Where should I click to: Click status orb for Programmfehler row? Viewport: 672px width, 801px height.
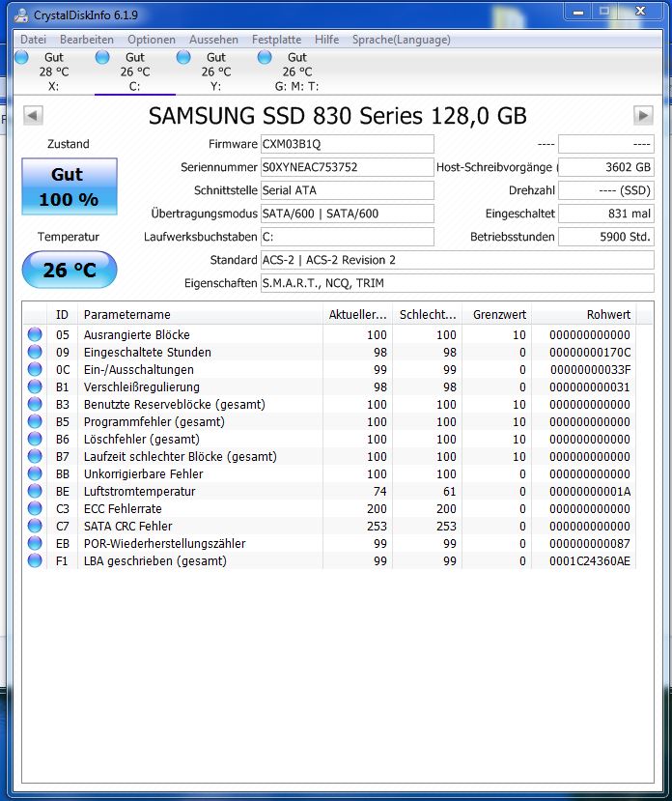pyautogui.click(x=35, y=421)
